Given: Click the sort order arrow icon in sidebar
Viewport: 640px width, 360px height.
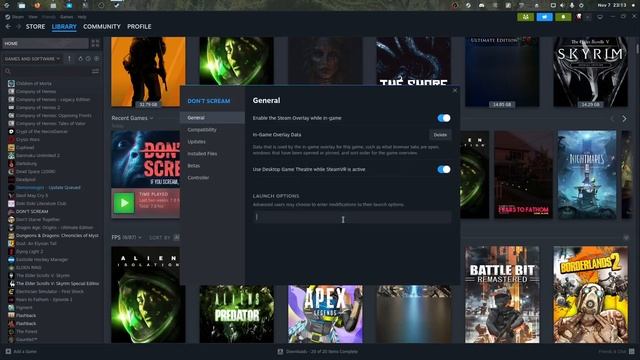Looking at the screenshot, I should [x=69, y=59].
